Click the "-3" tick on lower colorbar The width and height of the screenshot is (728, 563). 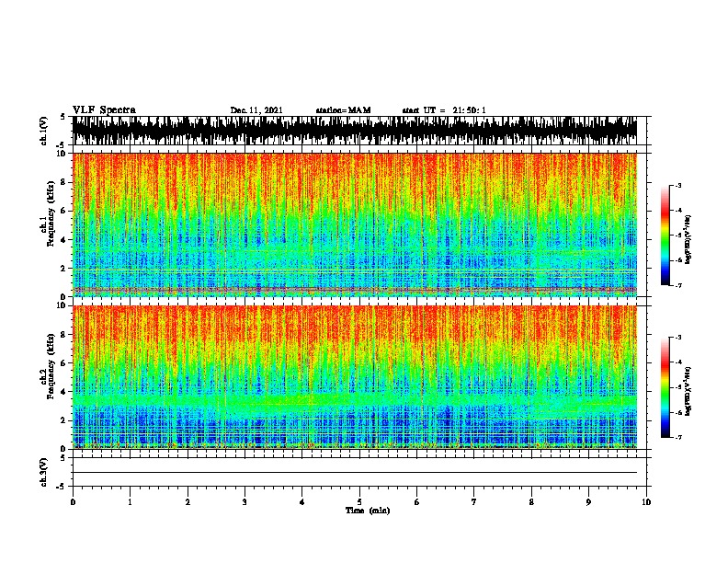click(678, 338)
